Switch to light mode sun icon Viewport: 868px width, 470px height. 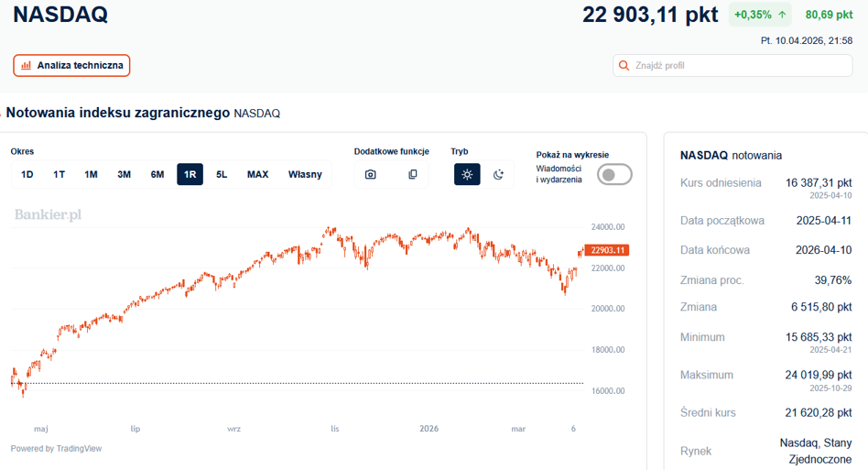coord(467,174)
